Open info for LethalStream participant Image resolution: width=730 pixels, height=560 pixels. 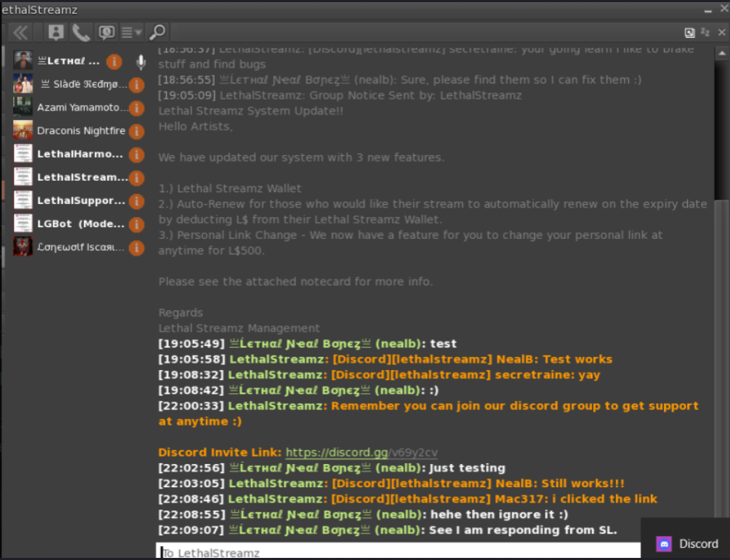click(x=137, y=178)
